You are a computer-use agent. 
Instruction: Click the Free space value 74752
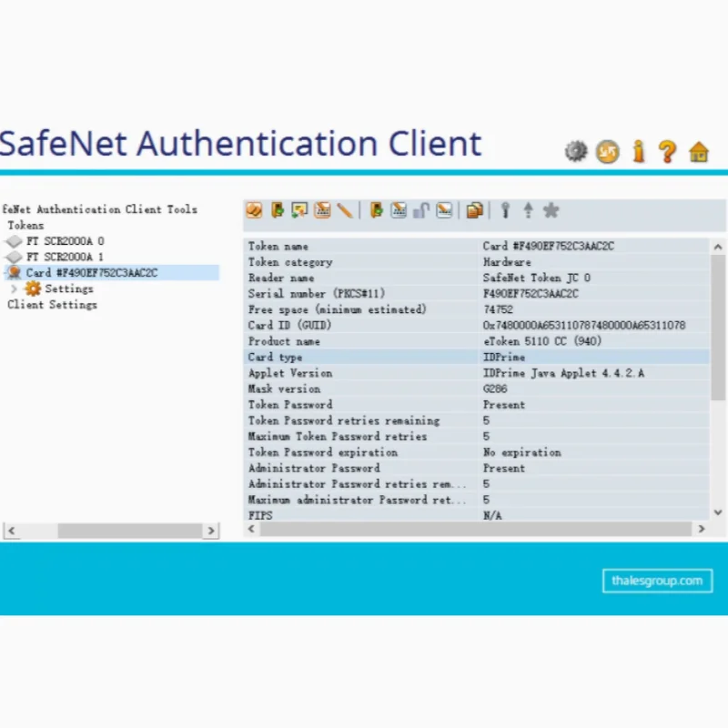[498, 309]
